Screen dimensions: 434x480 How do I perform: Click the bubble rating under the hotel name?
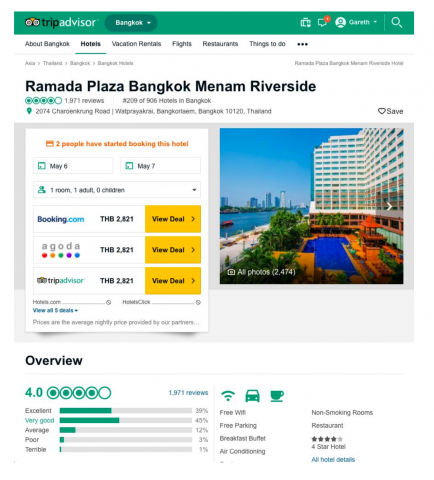click(x=44, y=100)
